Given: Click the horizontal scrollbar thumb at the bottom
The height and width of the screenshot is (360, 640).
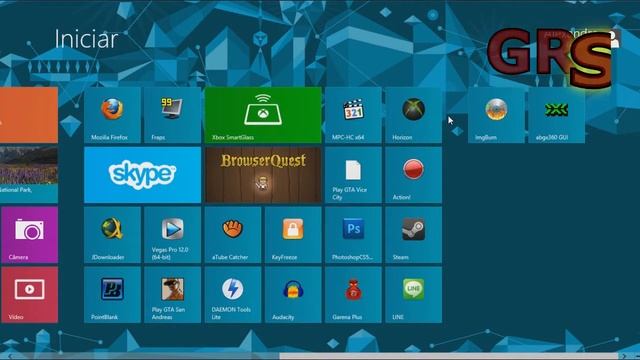Looking at the screenshot, I should click(x=448, y=356).
